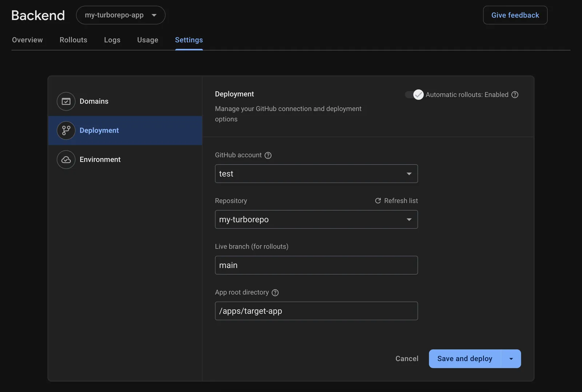Open the Repository dropdown showing my-turborepo
This screenshot has height=392, width=582.
[316, 219]
